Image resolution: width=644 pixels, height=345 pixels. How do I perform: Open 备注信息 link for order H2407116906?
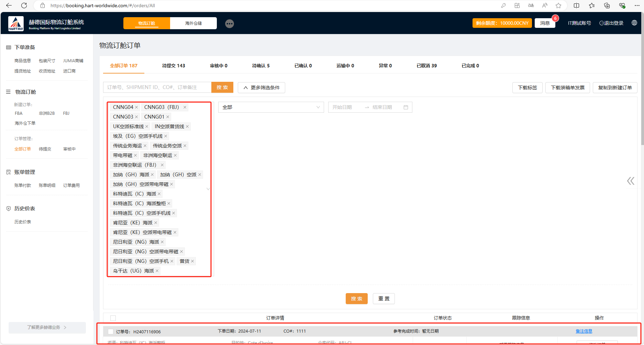pos(584,331)
